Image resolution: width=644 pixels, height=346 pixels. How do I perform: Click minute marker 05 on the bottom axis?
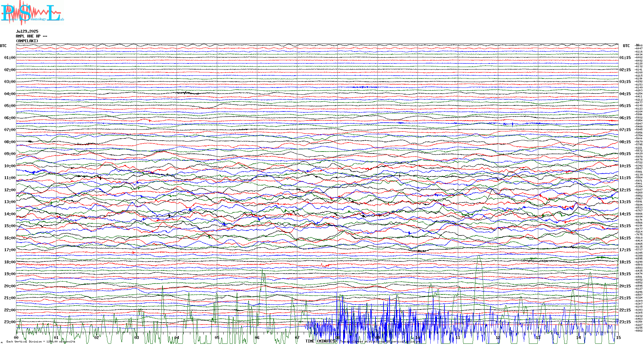(x=217, y=338)
